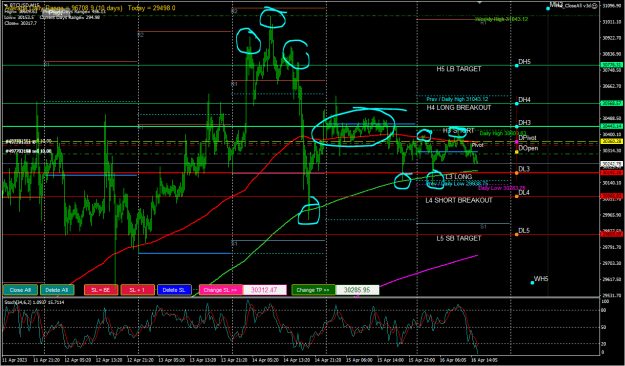Click the DPivot text label
This screenshot has height=366, width=625.
(x=527, y=138)
